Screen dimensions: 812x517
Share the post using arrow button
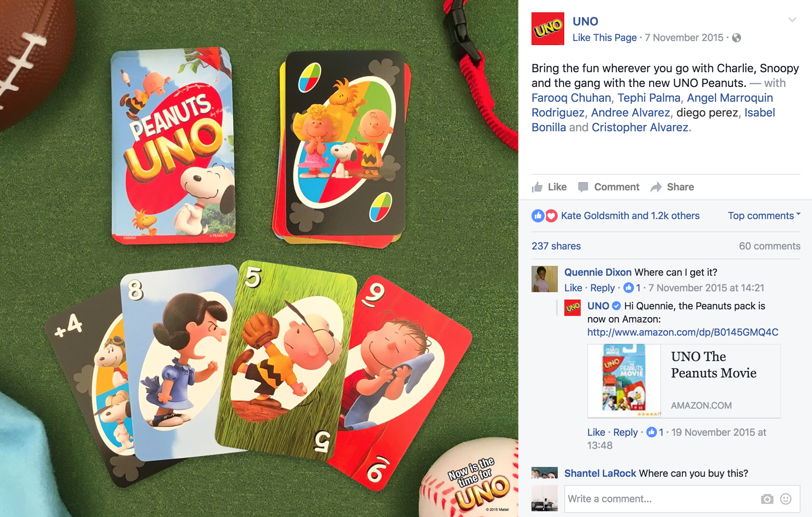672,187
